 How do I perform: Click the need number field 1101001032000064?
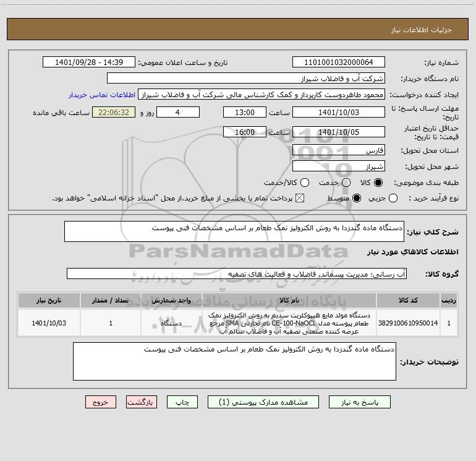pyautogui.click(x=339, y=62)
